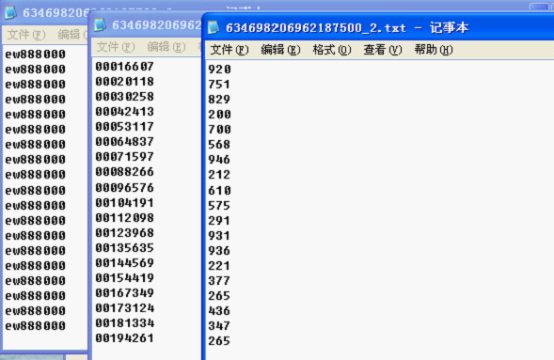Open the 格式(O) menu
Viewport: 554px width, 360px height.
pyautogui.click(x=332, y=50)
